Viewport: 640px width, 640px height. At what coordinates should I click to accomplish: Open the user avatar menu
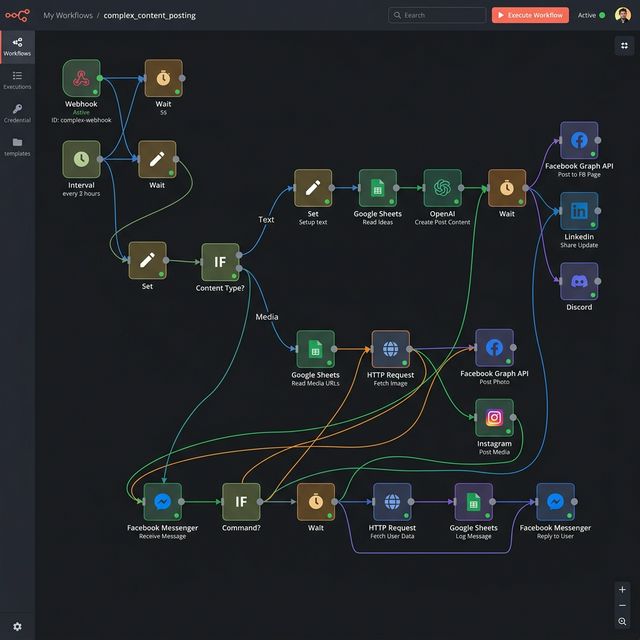(623, 15)
